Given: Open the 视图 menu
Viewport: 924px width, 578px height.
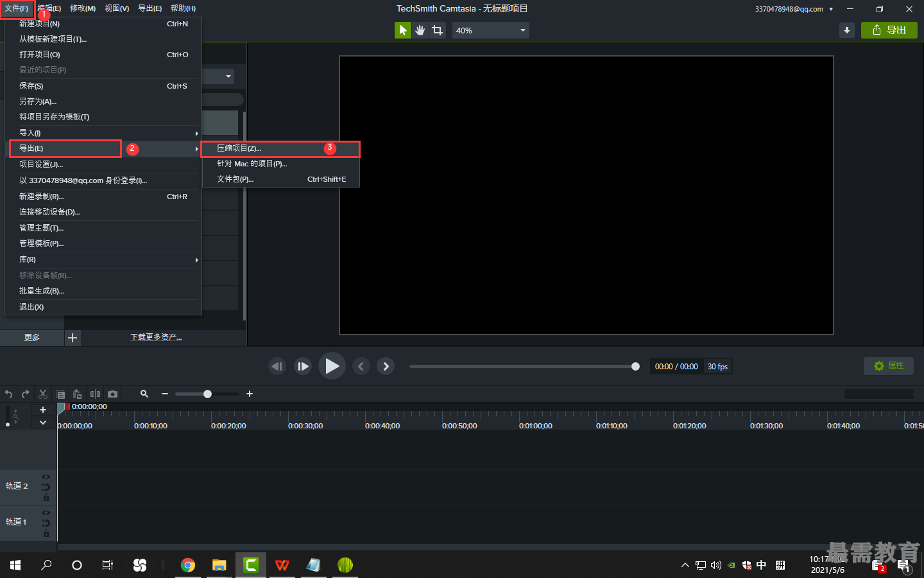Looking at the screenshot, I should pyautogui.click(x=117, y=8).
